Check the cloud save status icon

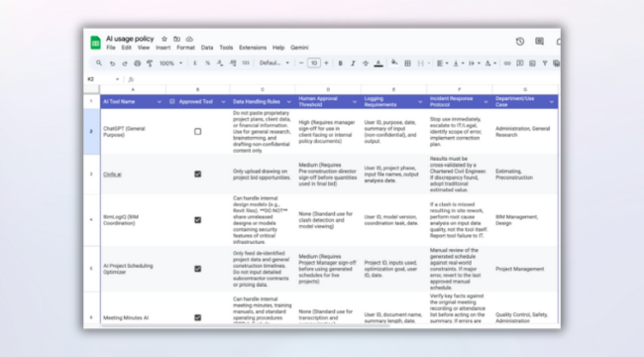[189, 39]
